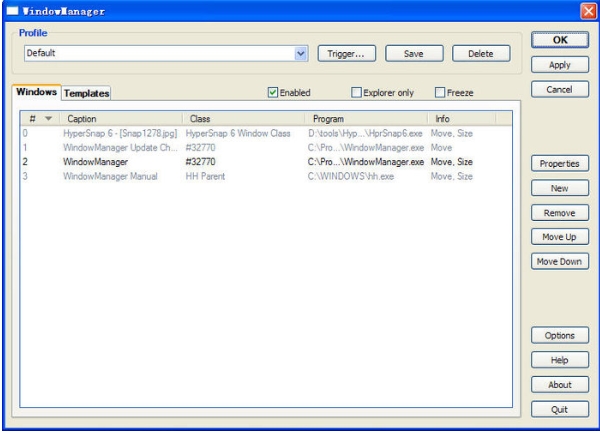Select the WindowManager Manual row
Viewport: 600px width, 433px height.
tap(266, 176)
